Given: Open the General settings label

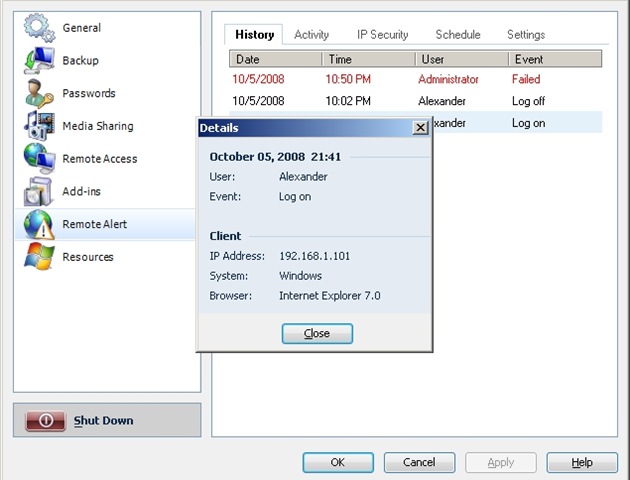Looking at the screenshot, I should 82,28.
